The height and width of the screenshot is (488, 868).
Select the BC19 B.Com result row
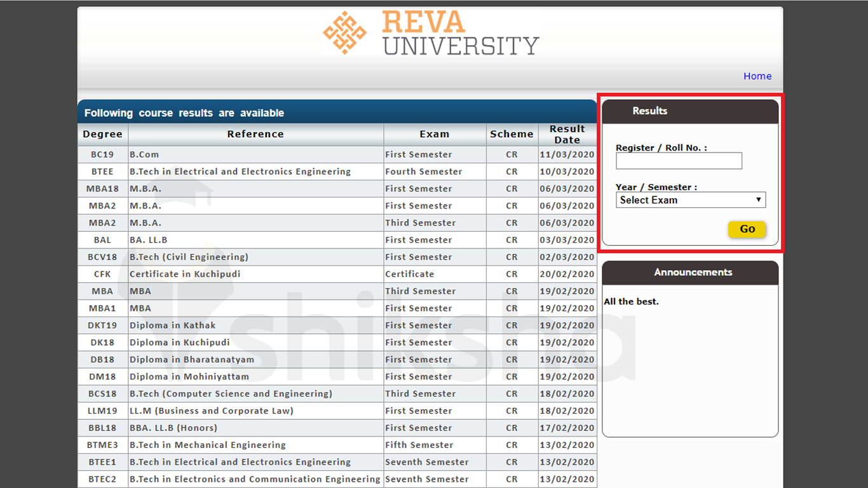pos(254,154)
